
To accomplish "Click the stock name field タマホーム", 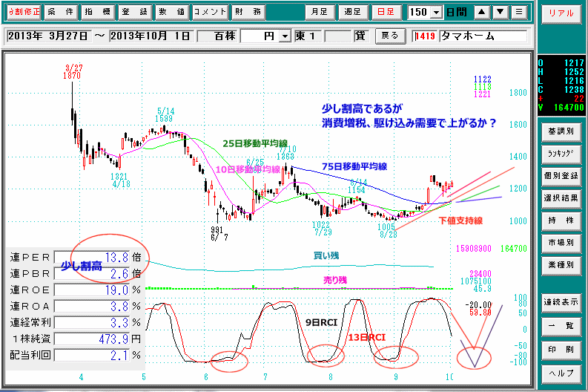I will [483, 36].
